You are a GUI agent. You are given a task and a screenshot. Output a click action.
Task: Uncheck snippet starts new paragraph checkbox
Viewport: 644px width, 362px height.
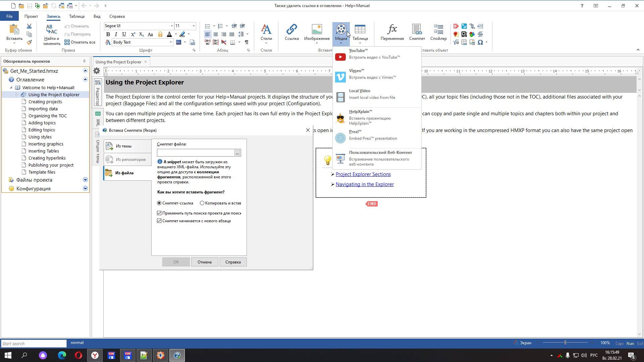[159, 221]
